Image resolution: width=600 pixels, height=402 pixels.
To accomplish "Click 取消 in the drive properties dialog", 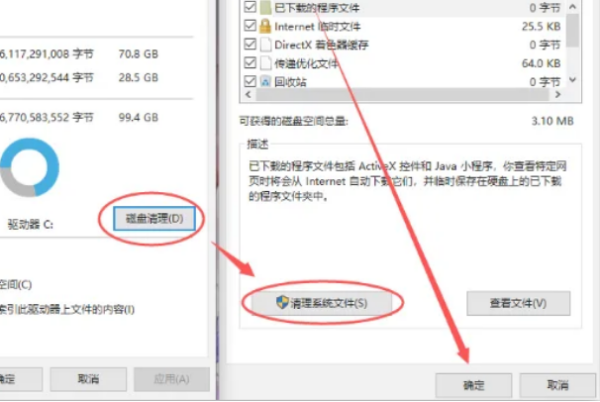I will click(88, 379).
